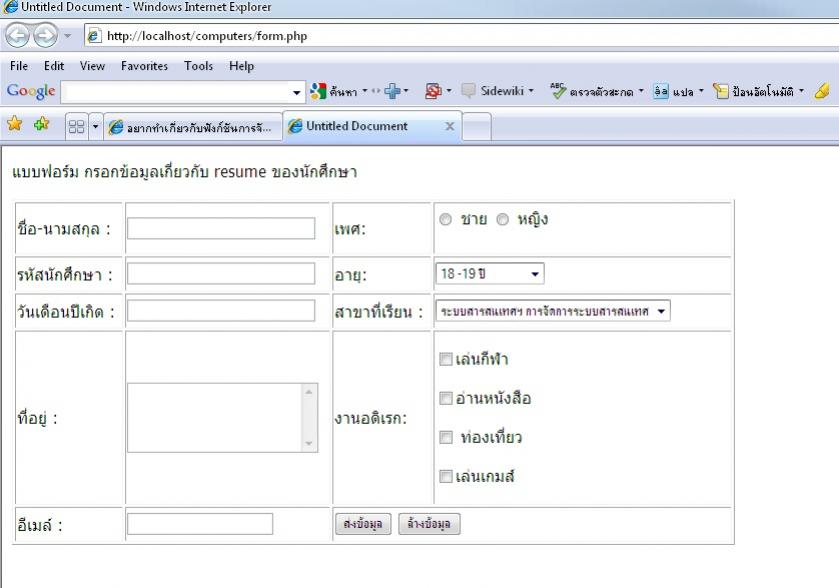This screenshot has width=839, height=588.
Task: Check the ท่องเที่ยว travel checkbox
Action: 446,437
